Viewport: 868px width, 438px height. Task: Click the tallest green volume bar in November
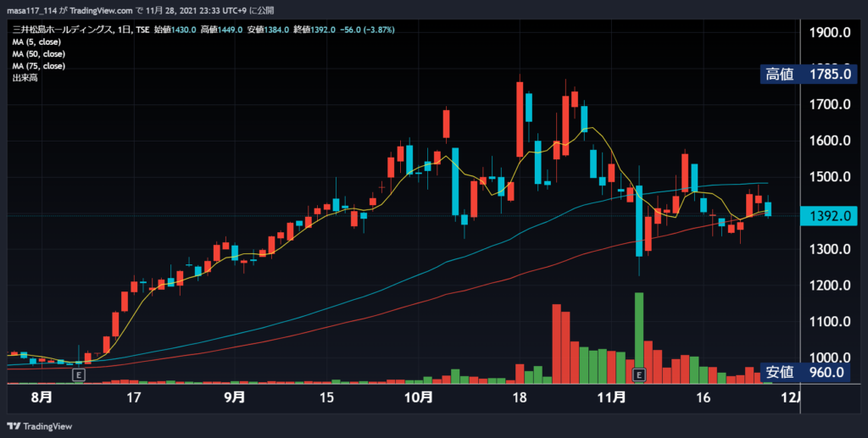[639, 337]
